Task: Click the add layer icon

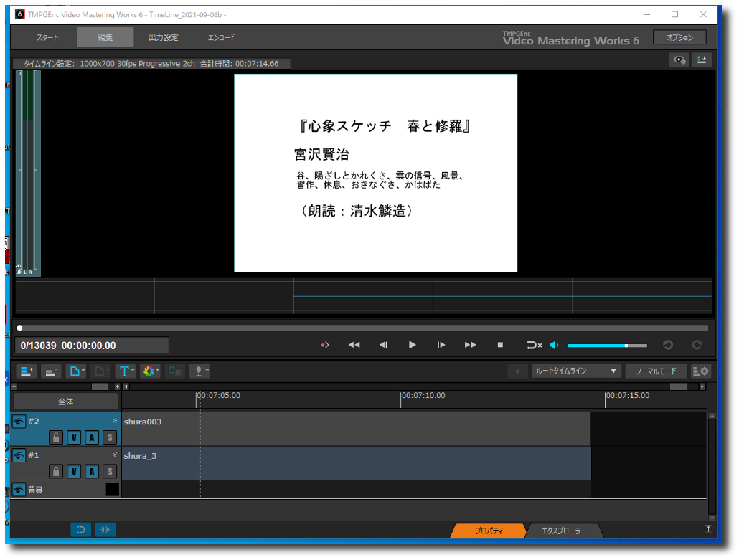Action: [27, 371]
